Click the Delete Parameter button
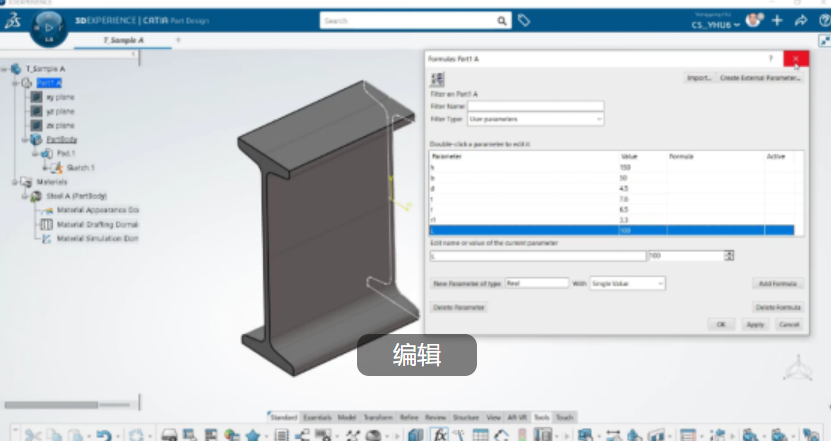 pyautogui.click(x=458, y=307)
